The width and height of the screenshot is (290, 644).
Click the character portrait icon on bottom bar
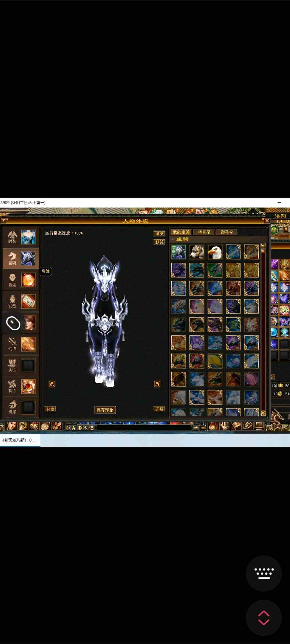tap(11, 426)
